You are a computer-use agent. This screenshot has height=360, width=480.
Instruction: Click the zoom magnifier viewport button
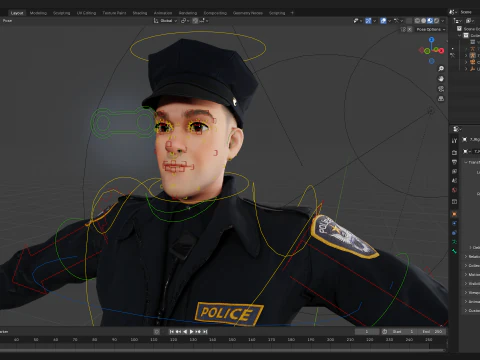click(441, 69)
